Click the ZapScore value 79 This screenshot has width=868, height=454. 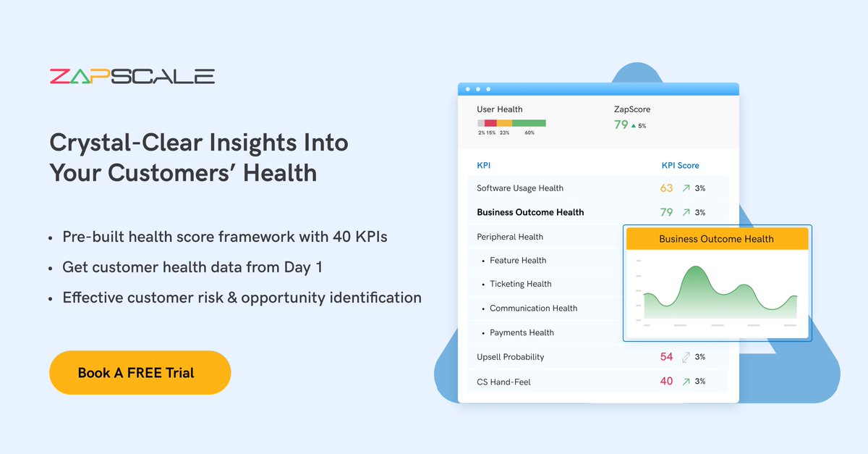click(621, 125)
